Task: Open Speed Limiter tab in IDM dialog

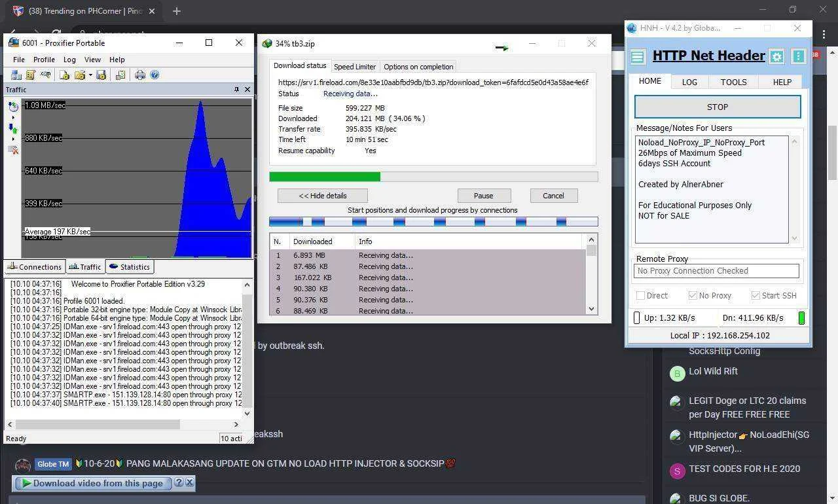Action: (355, 67)
